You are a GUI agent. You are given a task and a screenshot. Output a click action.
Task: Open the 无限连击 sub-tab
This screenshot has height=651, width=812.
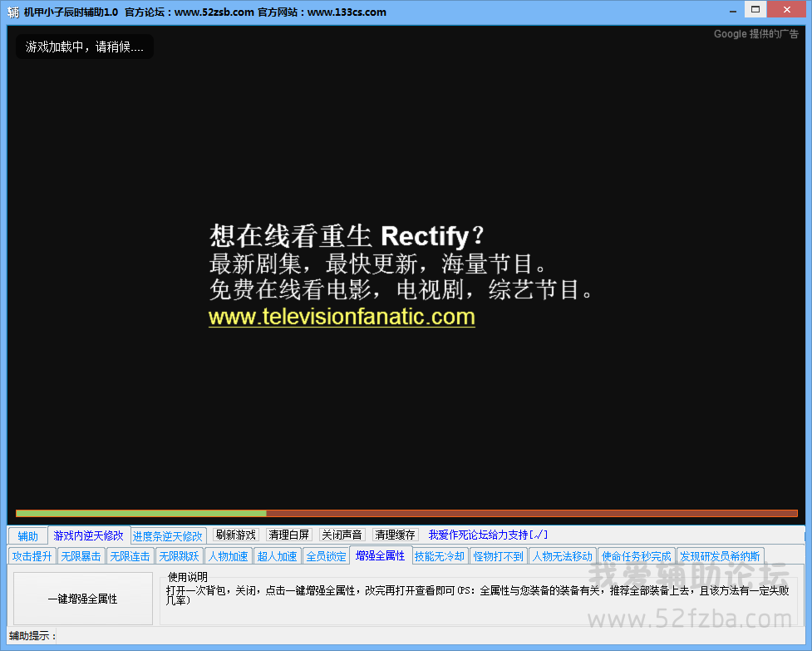pyautogui.click(x=130, y=556)
